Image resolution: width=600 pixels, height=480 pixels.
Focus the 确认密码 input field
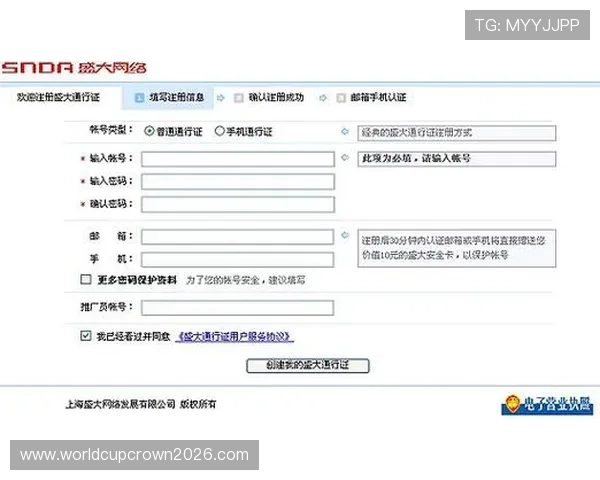click(238, 204)
